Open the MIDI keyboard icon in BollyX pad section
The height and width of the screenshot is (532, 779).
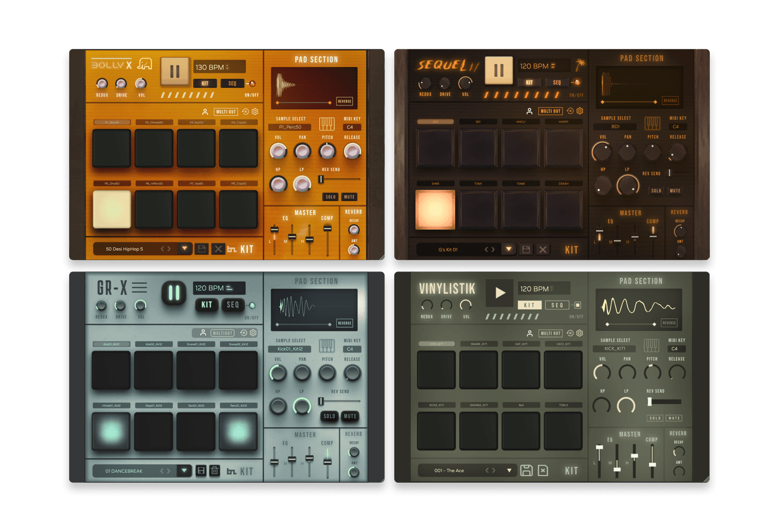[x=326, y=123]
